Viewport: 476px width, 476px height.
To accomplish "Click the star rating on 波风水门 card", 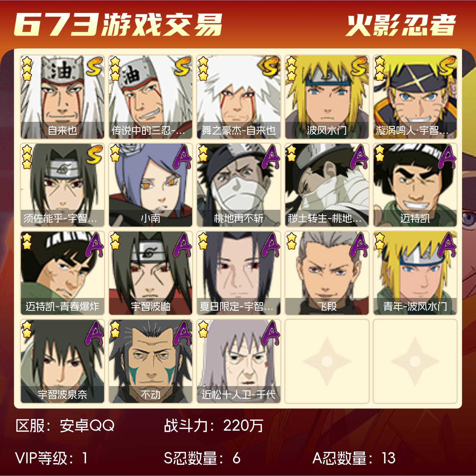I will point(292,69).
